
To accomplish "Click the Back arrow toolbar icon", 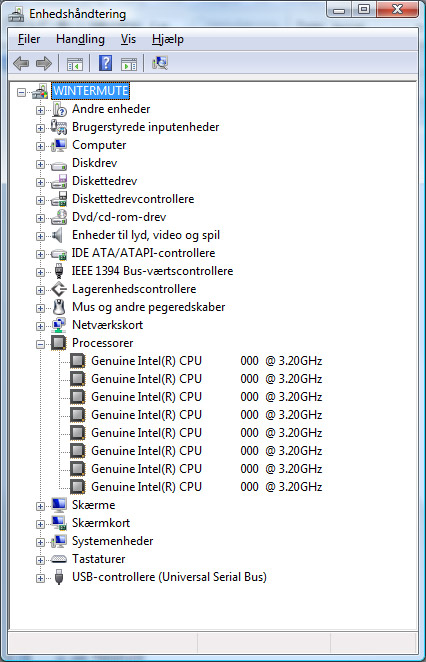I will 21,64.
